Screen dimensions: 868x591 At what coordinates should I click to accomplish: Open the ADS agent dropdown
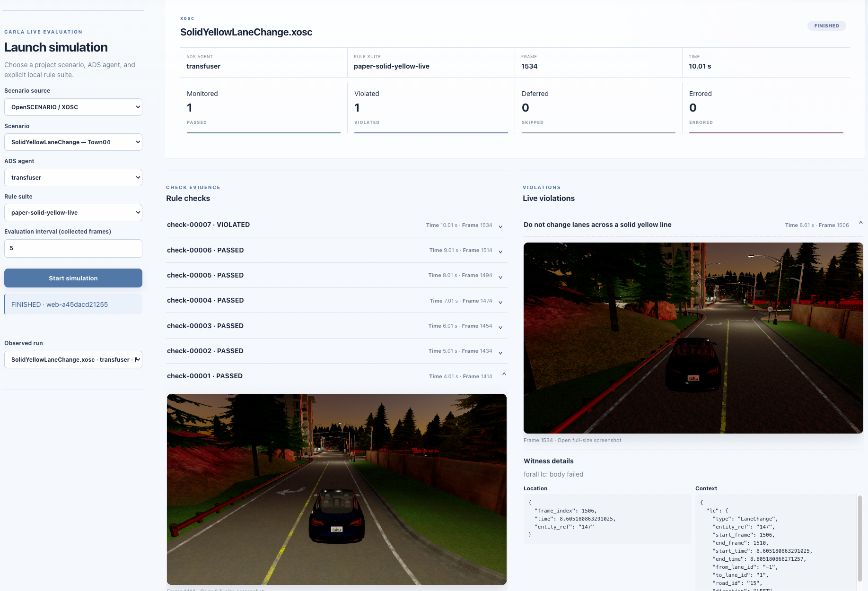(x=73, y=178)
